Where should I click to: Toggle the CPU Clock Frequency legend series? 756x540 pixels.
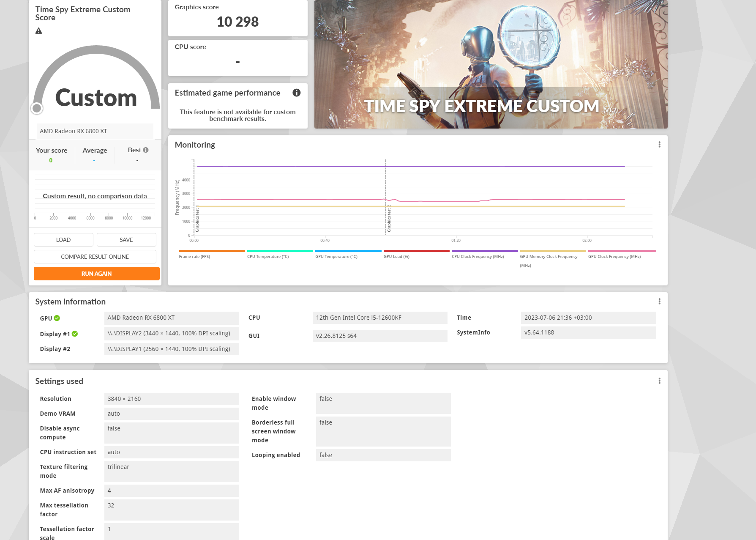point(485,254)
